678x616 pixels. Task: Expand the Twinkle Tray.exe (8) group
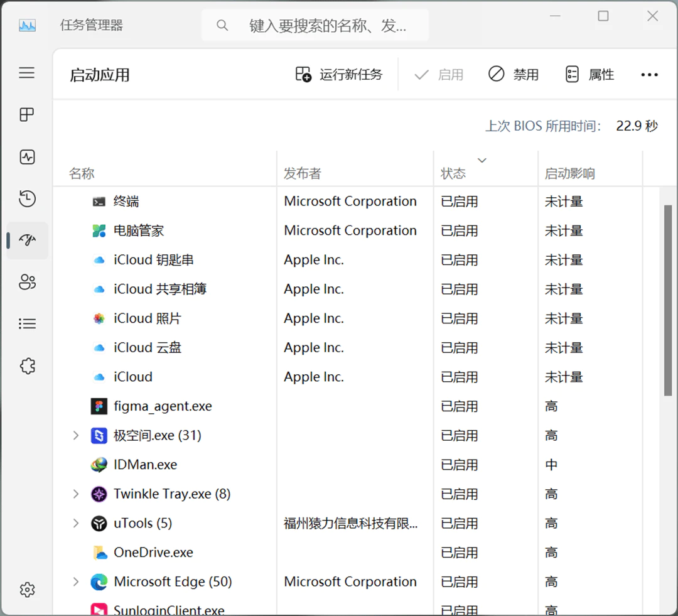click(x=76, y=494)
